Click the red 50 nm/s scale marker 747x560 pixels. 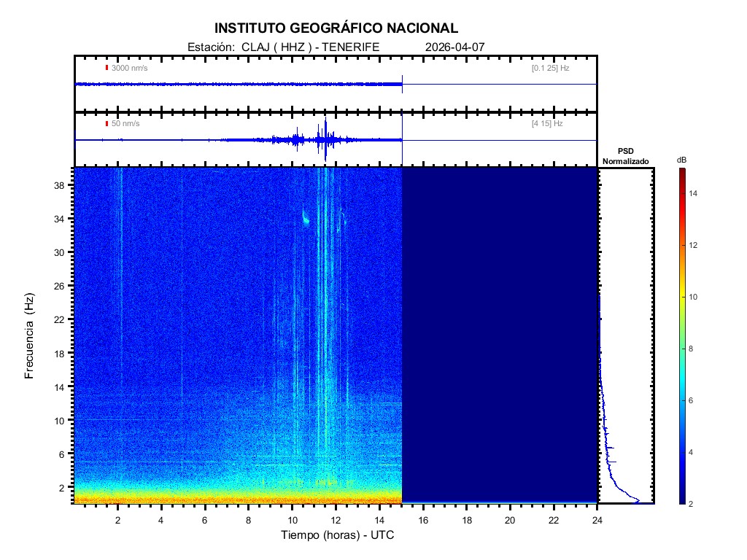coord(107,124)
